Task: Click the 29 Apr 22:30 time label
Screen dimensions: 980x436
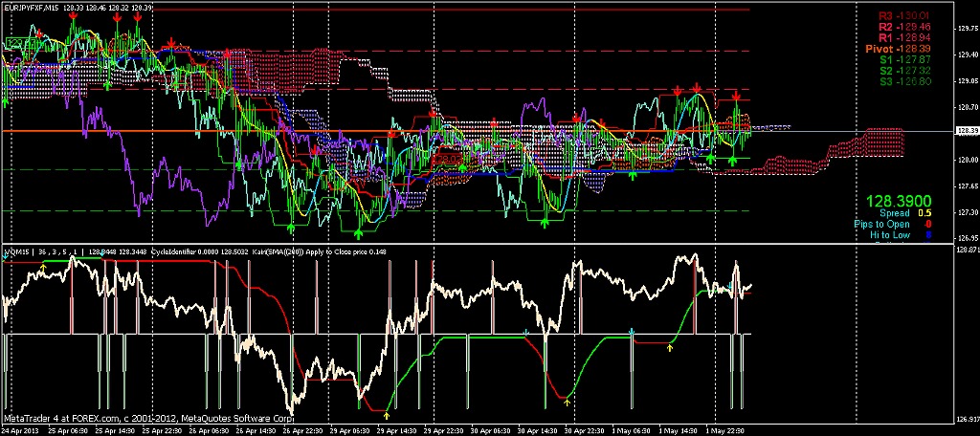Action: point(446,431)
